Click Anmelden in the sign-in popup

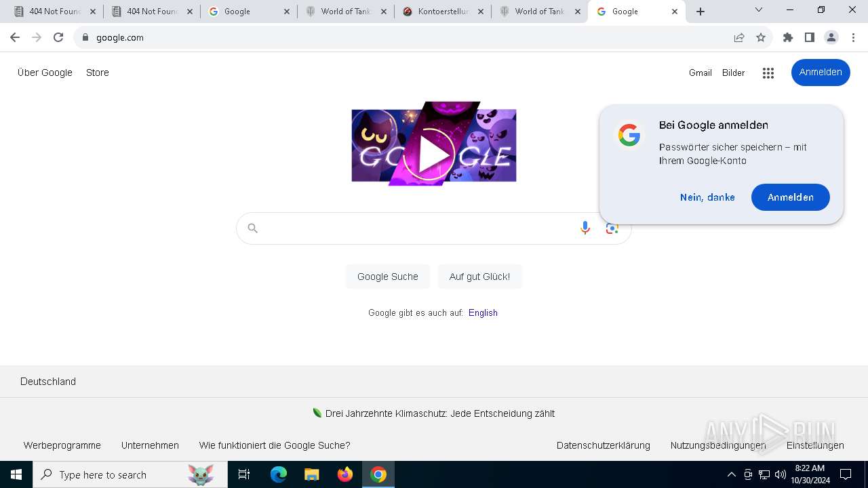click(x=791, y=197)
